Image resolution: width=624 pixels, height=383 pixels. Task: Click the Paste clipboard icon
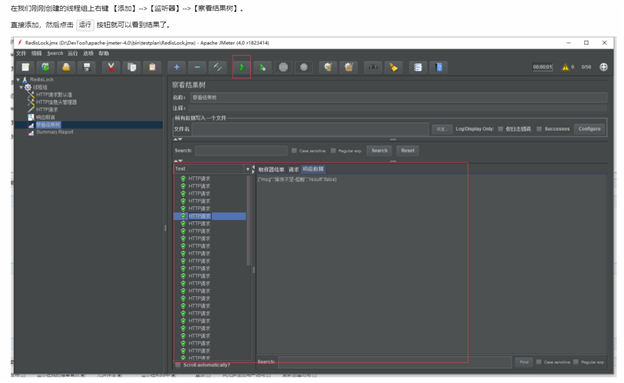[x=152, y=67]
